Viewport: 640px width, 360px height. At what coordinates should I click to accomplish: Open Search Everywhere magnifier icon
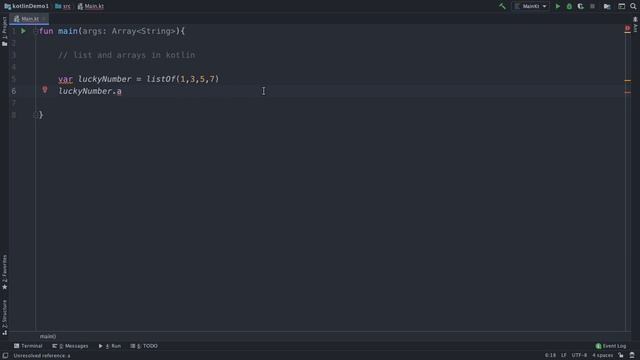633,6
